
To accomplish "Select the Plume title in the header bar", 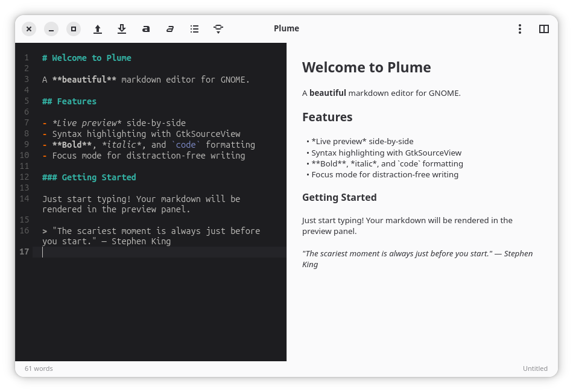I will (x=286, y=28).
